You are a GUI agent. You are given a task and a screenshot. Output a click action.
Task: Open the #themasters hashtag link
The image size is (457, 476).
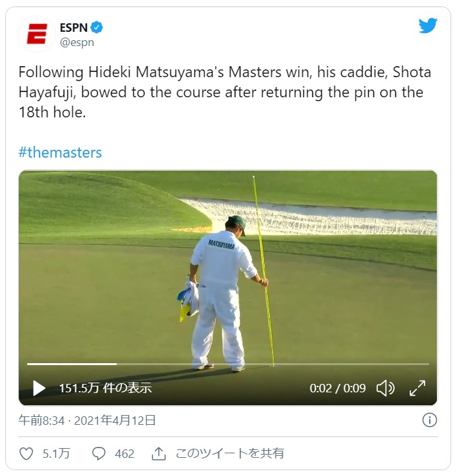pos(60,152)
